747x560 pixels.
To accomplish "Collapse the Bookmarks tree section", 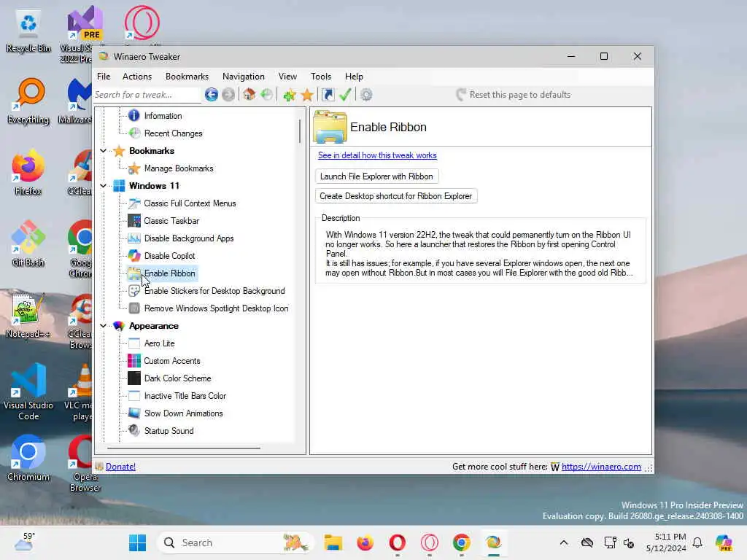I will click(x=103, y=151).
